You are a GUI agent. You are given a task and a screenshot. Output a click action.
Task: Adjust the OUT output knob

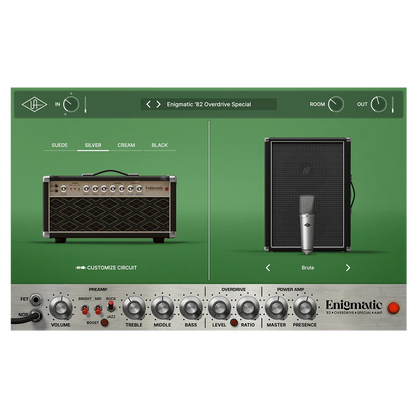pos(379,104)
